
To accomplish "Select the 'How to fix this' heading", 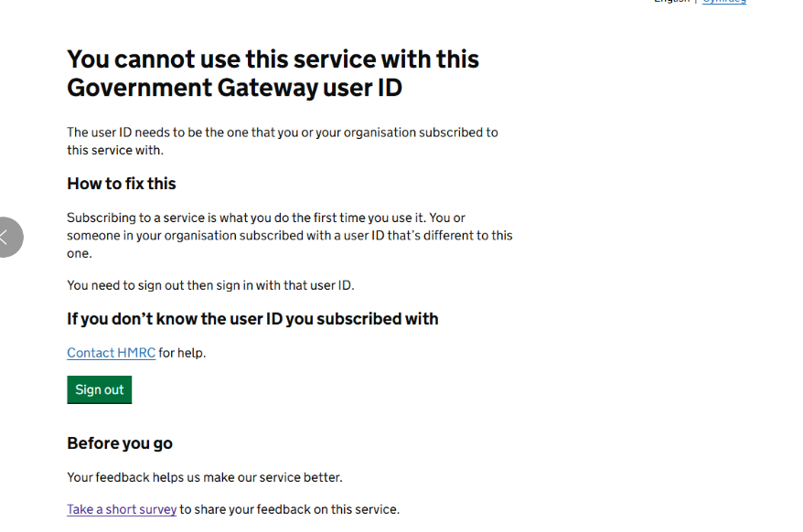I will tap(122, 184).
